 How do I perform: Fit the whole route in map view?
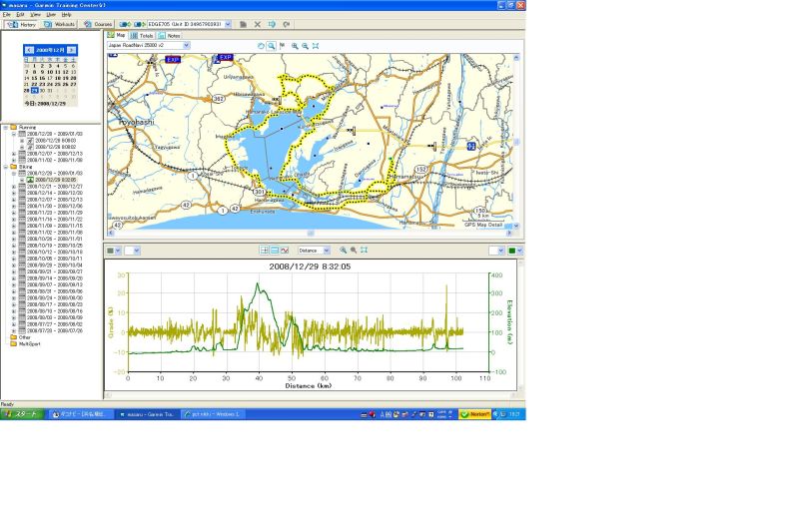(x=316, y=46)
